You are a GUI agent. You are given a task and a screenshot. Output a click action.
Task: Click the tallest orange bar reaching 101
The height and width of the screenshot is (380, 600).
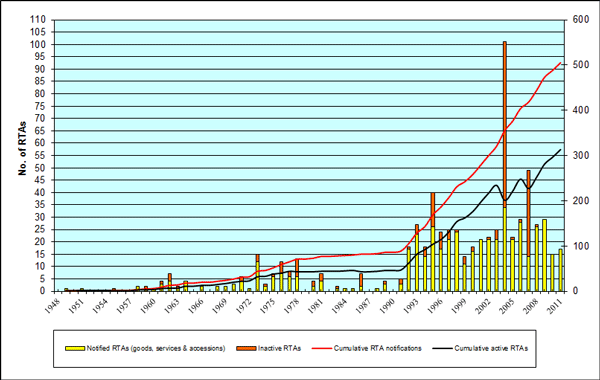pyautogui.click(x=505, y=124)
